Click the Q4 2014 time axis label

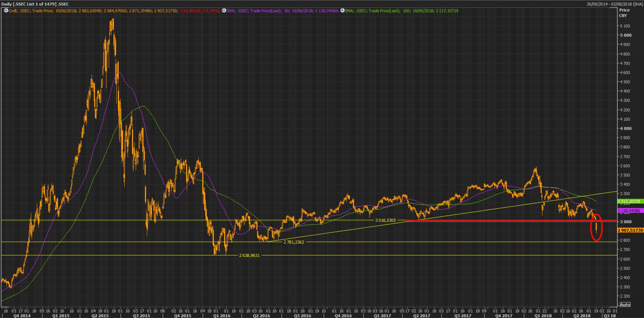tap(22, 316)
